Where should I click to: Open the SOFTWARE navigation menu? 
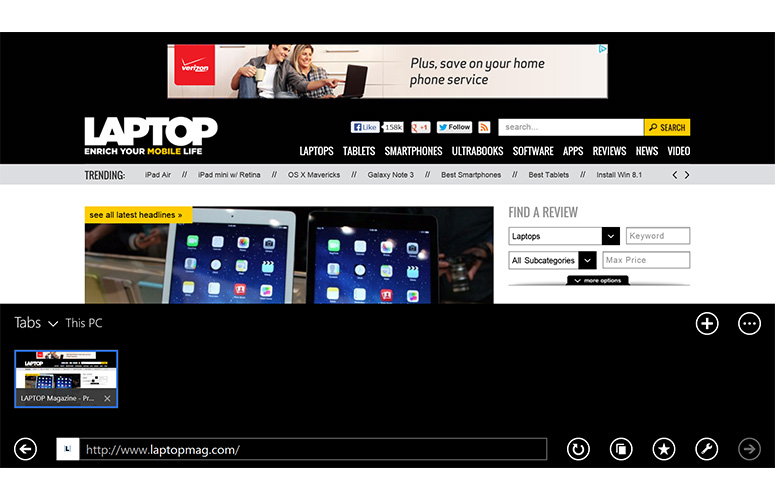(533, 151)
